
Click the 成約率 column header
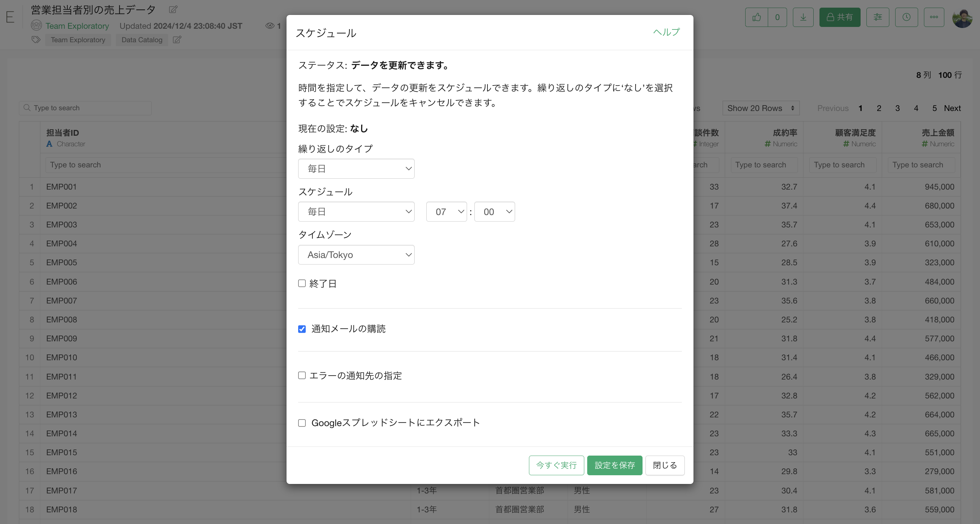click(785, 133)
